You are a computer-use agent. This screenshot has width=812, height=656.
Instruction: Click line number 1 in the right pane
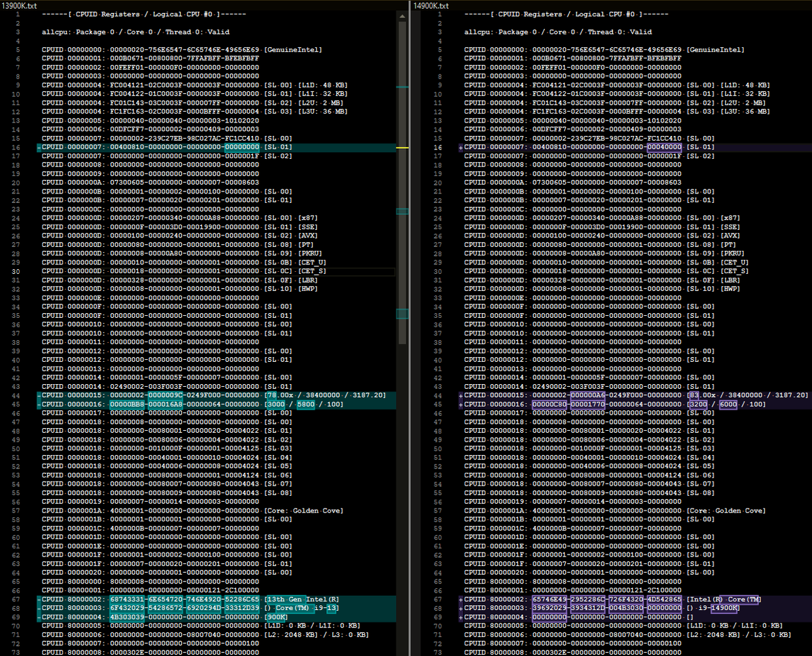440,14
